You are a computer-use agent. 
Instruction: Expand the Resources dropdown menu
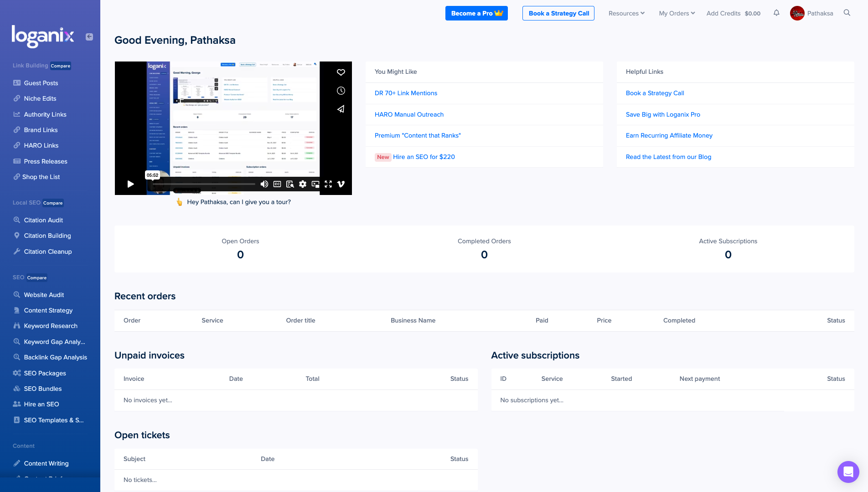[x=626, y=13]
